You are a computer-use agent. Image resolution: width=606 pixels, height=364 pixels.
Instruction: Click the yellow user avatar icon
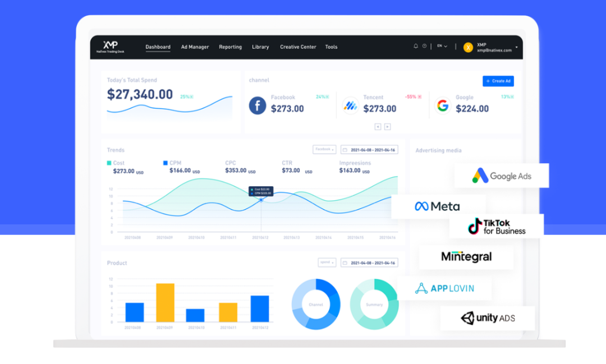tap(468, 47)
